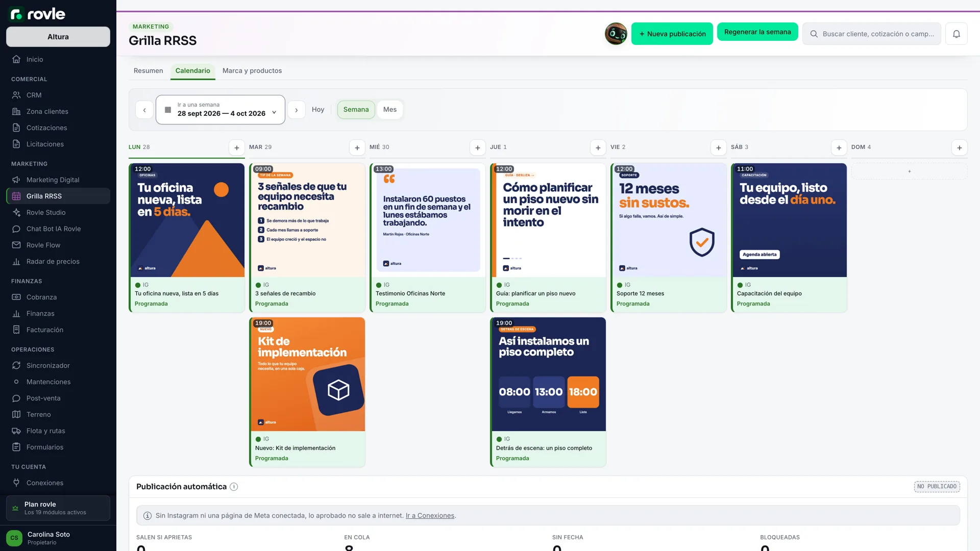The width and height of the screenshot is (980, 551).
Task: Open Rovle Studio in the sidebar
Action: (x=58, y=212)
